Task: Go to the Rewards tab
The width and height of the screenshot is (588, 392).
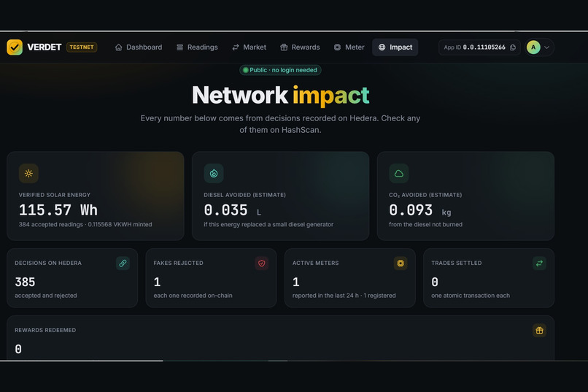Action: point(300,47)
